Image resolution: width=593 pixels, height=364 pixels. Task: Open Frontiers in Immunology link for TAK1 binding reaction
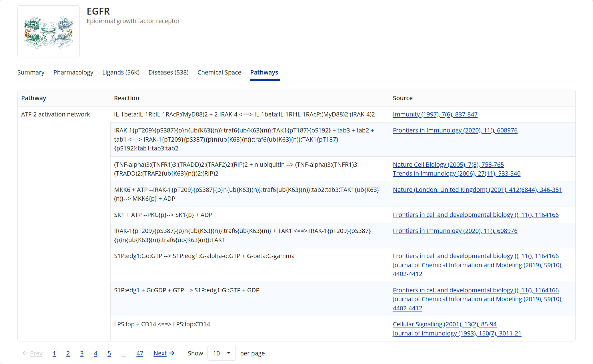coord(455,231)
